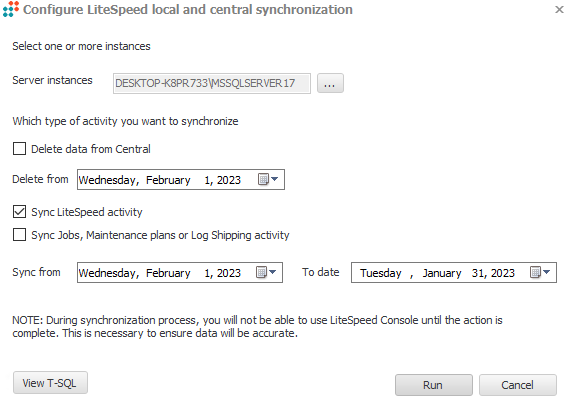The width and height of the screenshot is (566, 402).
Task: Expand the Delete from date dropdown arrow
Action: point(275,179)
